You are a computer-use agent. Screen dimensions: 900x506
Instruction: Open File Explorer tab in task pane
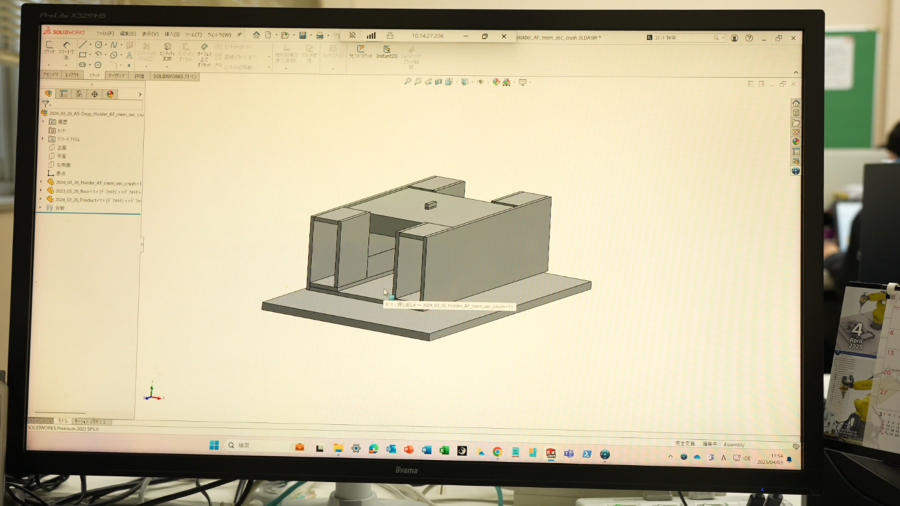(796, 123)
